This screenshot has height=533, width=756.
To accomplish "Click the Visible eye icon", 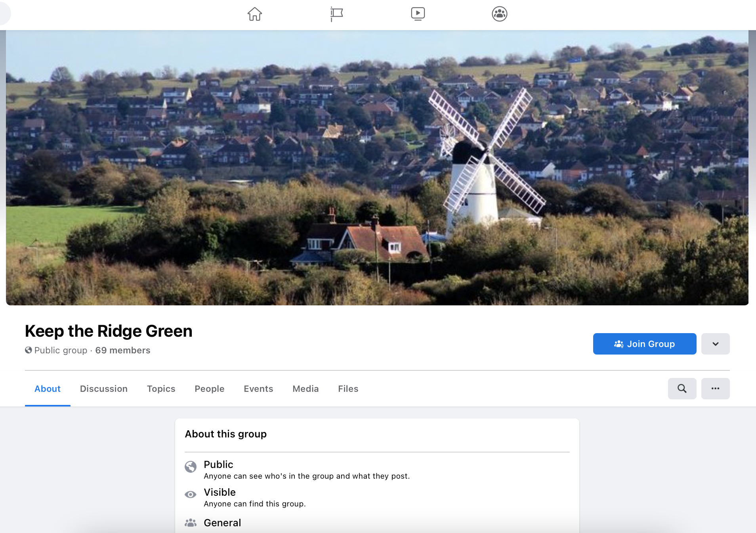I will click(191, 495).
